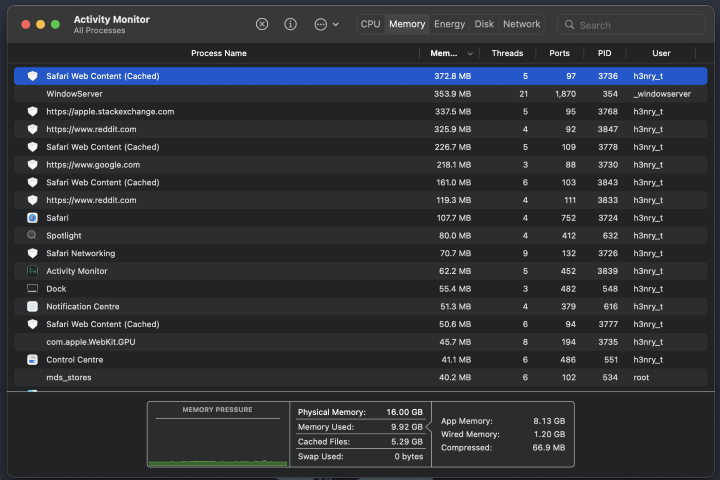The height and width of the screenshot is (480, 720).
Task: Click the App Memory 8.13 GB entry
Action: tap(503, 421)
